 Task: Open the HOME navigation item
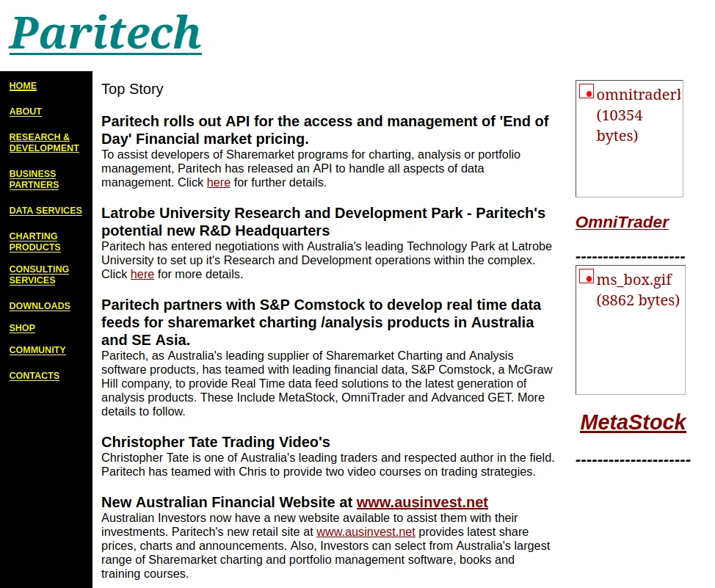tap(22, 86)
